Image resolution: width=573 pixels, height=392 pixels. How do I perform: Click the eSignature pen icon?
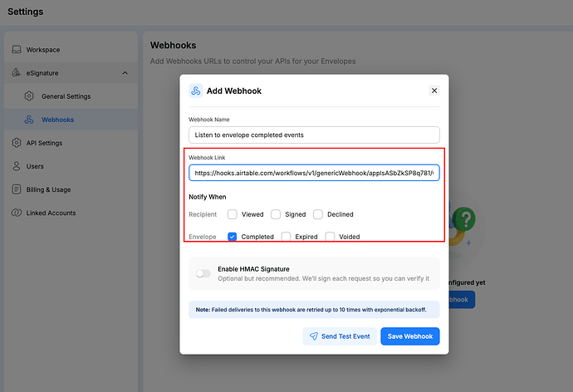(16, 72)
